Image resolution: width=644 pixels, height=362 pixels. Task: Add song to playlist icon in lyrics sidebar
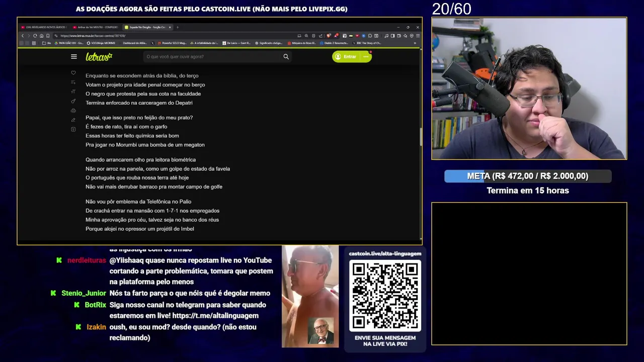pos(73,82)
